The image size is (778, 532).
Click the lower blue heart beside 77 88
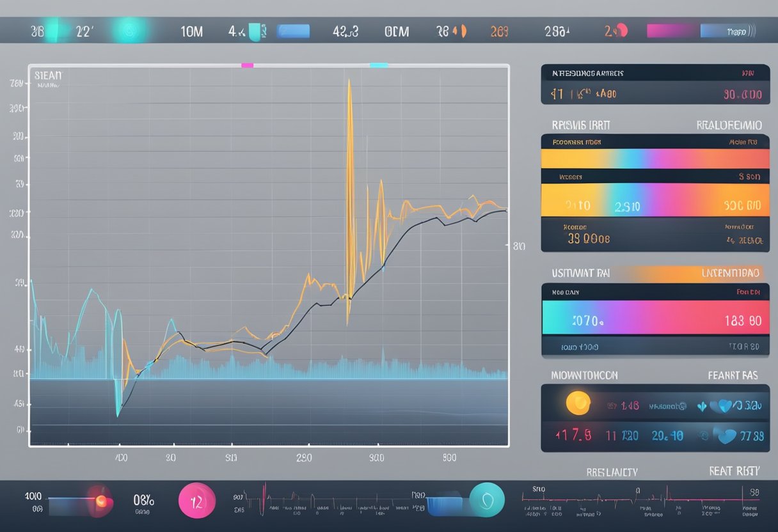pyautogui.click(x=727, y=436)
